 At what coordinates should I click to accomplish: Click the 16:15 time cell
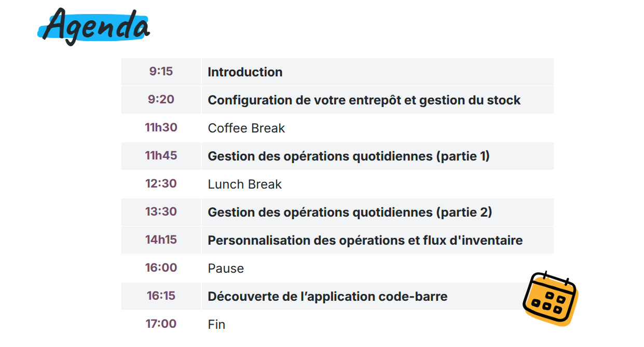(x=161, y=296)
